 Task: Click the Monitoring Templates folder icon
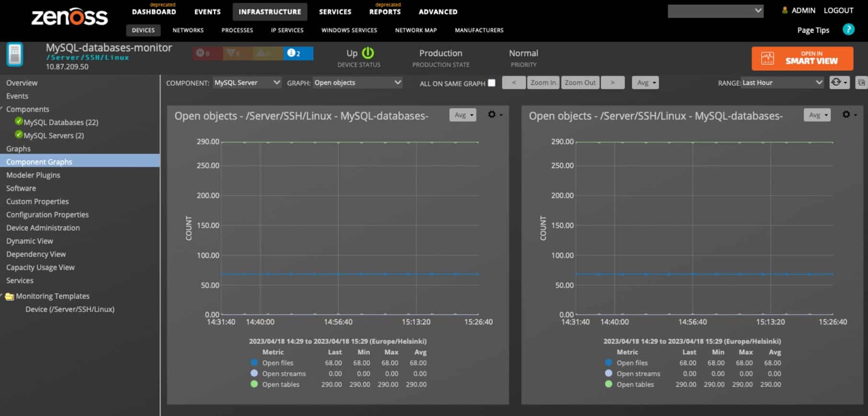click(10, 297)
